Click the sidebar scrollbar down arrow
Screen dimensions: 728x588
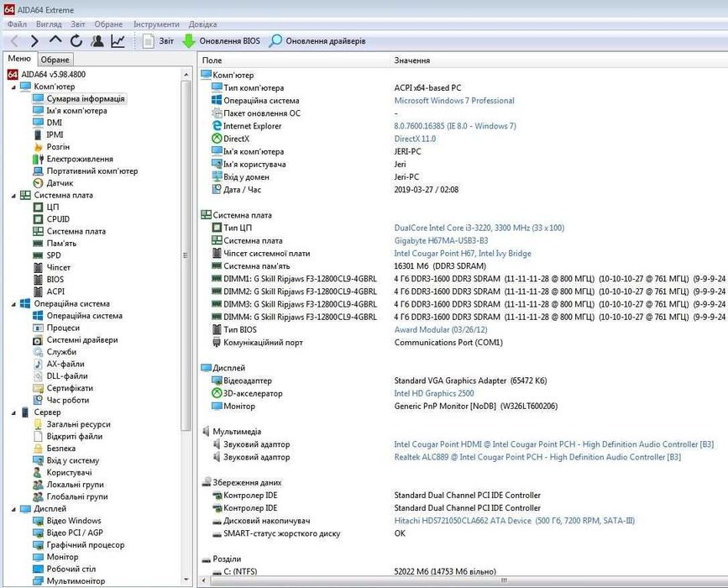point(186,580)
